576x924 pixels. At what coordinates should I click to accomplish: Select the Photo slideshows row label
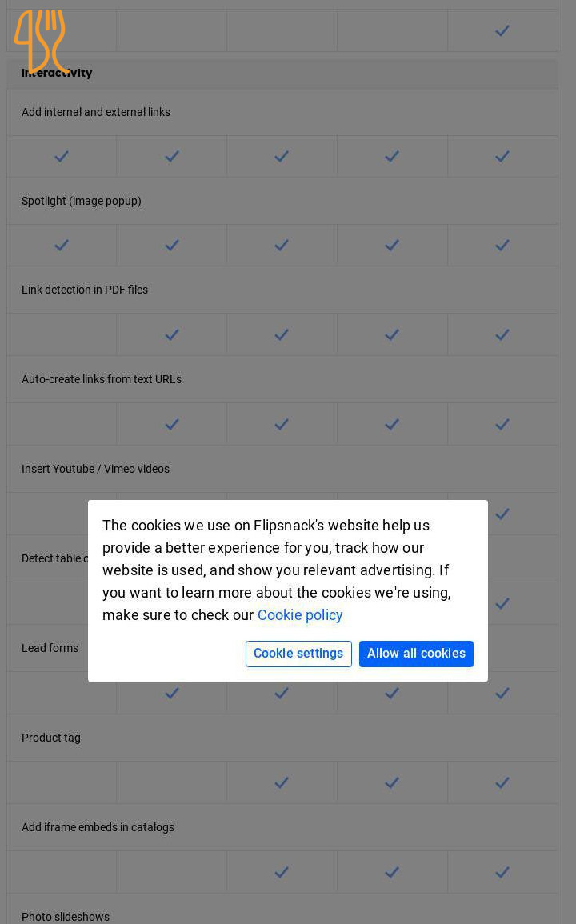coord(66,917)
